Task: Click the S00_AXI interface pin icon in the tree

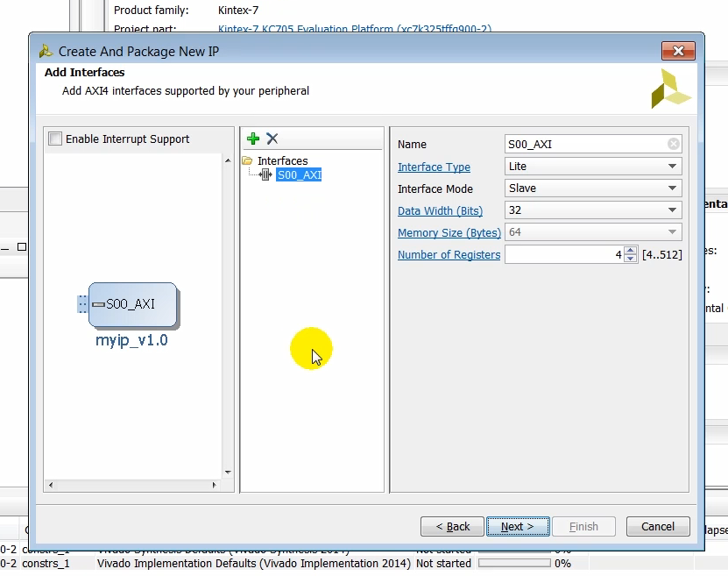Action: (x=265, y=174)
